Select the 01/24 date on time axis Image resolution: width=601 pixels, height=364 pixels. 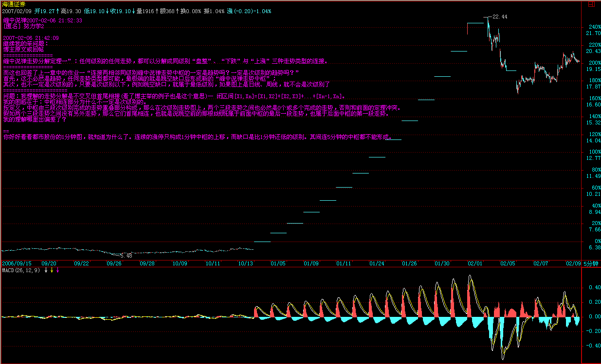pos(377,263)
